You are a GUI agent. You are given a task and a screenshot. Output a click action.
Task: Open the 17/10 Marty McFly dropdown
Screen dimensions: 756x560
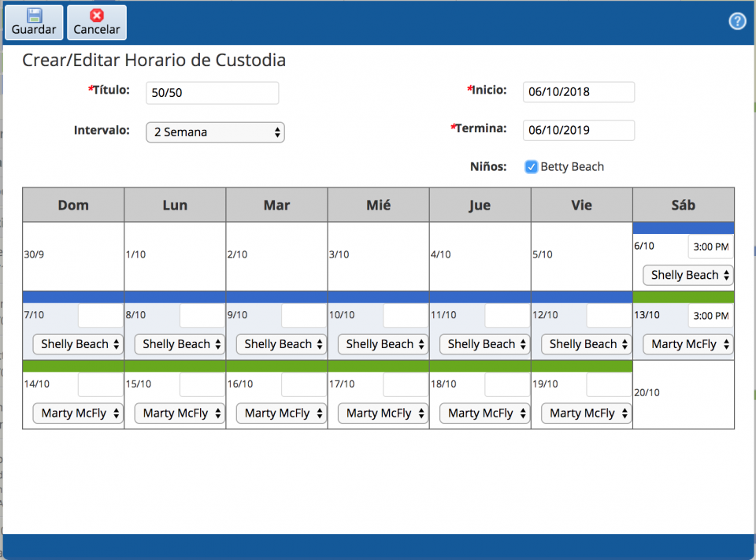pyautogui.click(x=383, y=413)
